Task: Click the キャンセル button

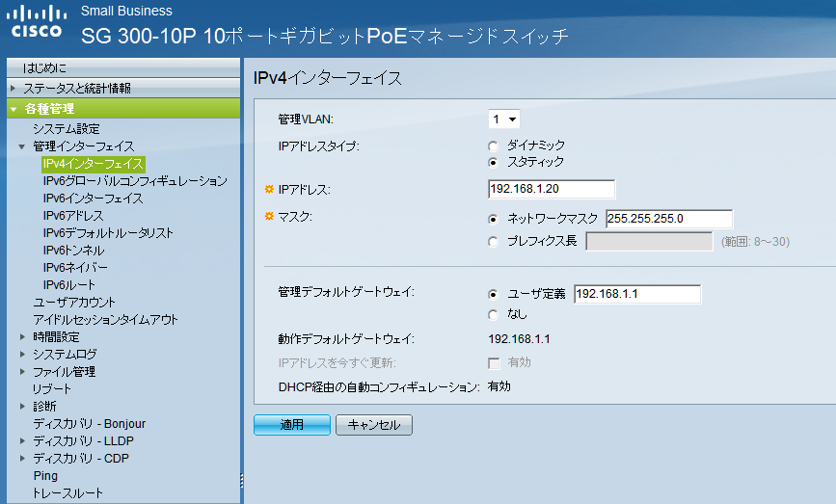Action: click(x=374, y=425)
